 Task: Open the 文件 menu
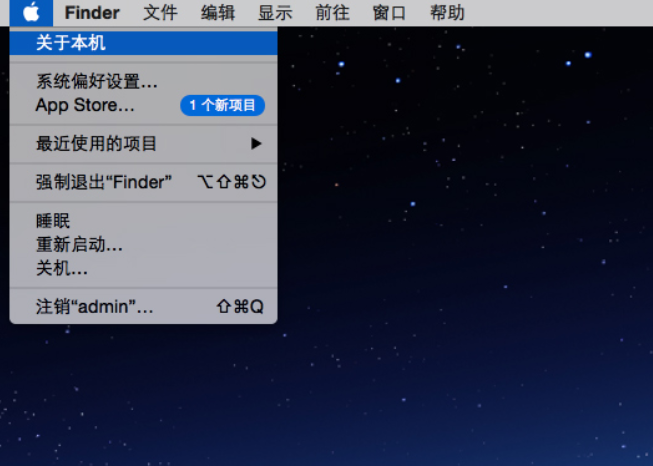point(160,13)
